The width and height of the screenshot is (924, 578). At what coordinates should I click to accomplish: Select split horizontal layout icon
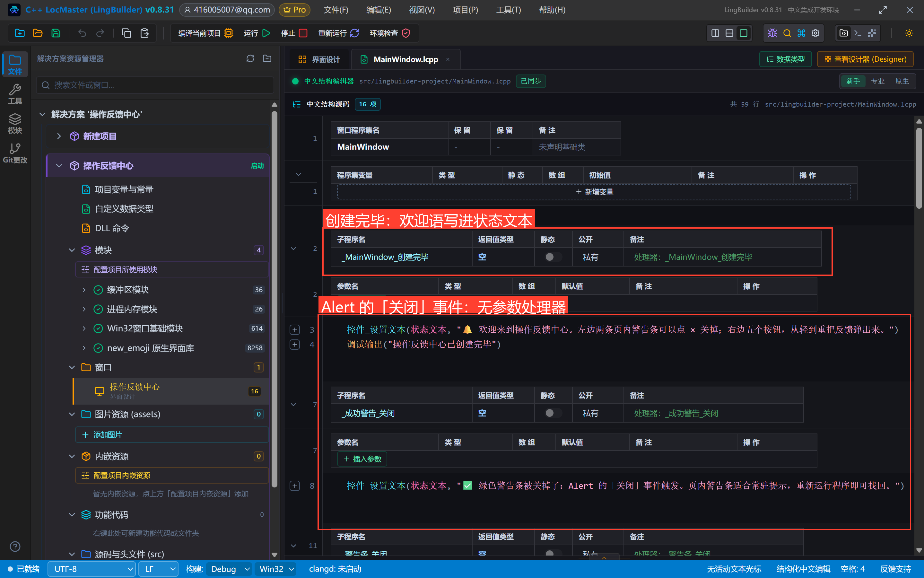[729, 33]
